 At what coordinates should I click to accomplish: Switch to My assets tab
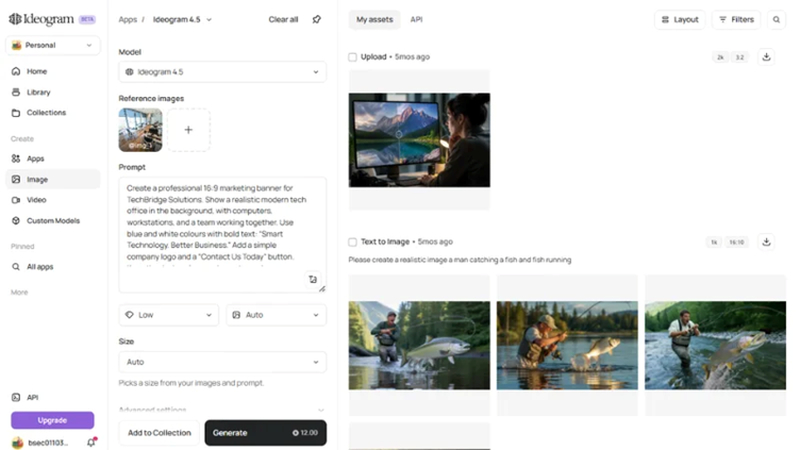(x=374, y=19)
